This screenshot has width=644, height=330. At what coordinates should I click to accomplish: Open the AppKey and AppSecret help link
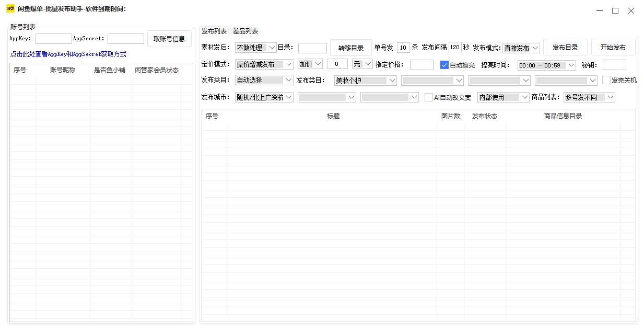pyautogui.click(x=68, y=54)
